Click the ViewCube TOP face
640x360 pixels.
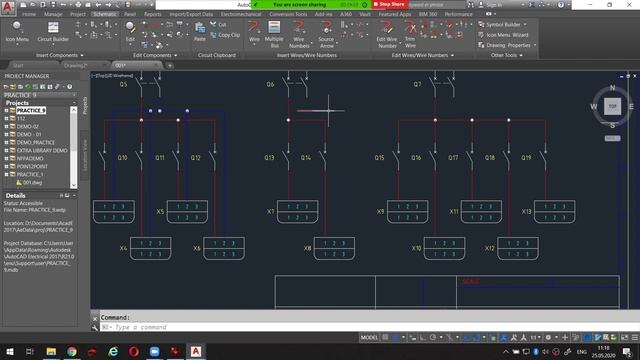click(612, 106)
